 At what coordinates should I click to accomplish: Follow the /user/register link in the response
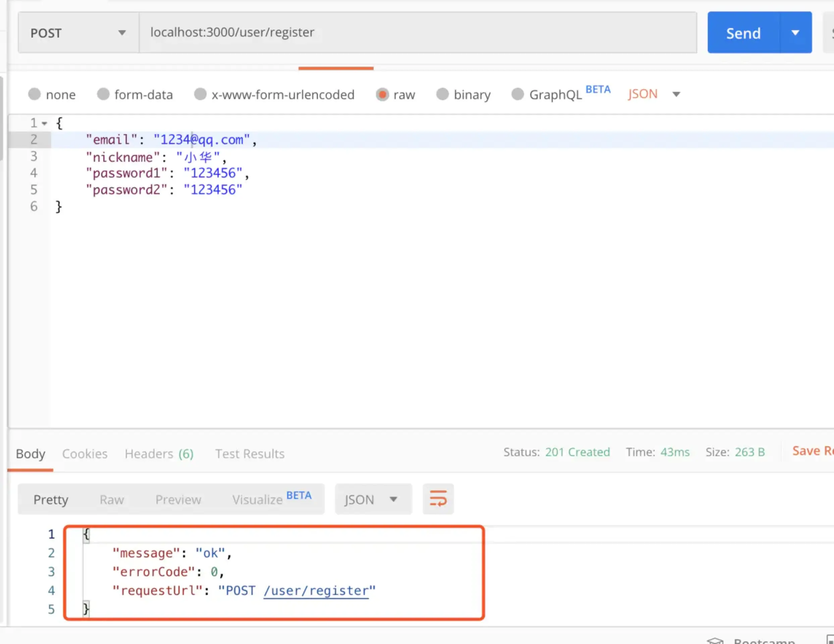click(x=316, y=591)
